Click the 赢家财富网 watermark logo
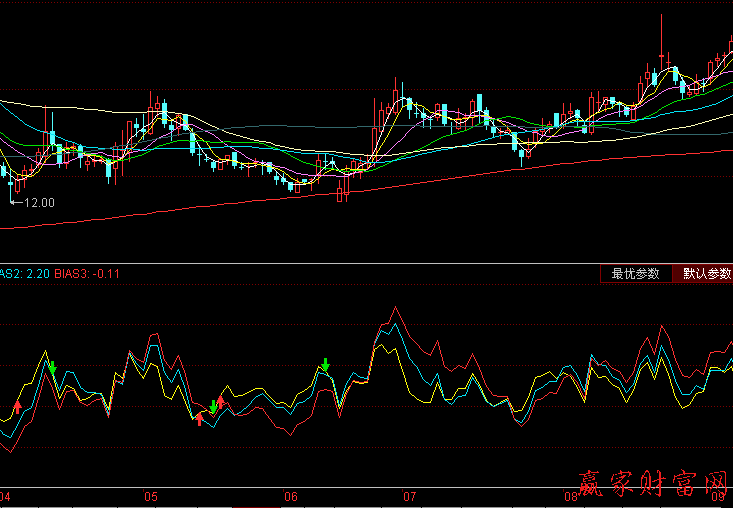733x508 pixels. 650,488
